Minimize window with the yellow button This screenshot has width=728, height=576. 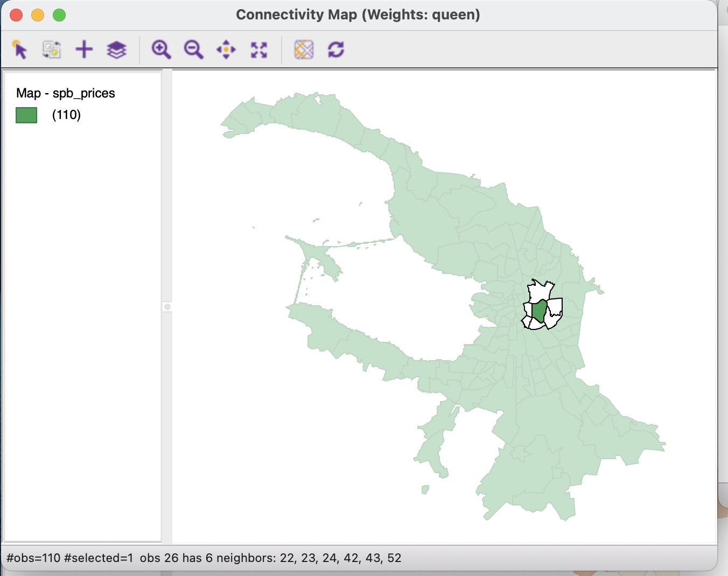[x=38, y=15]
